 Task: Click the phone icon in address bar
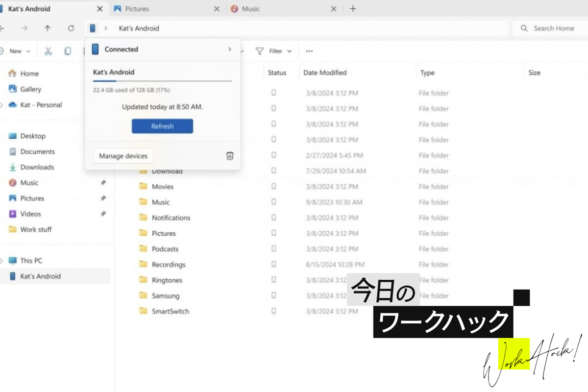click(x=93, y=28)
